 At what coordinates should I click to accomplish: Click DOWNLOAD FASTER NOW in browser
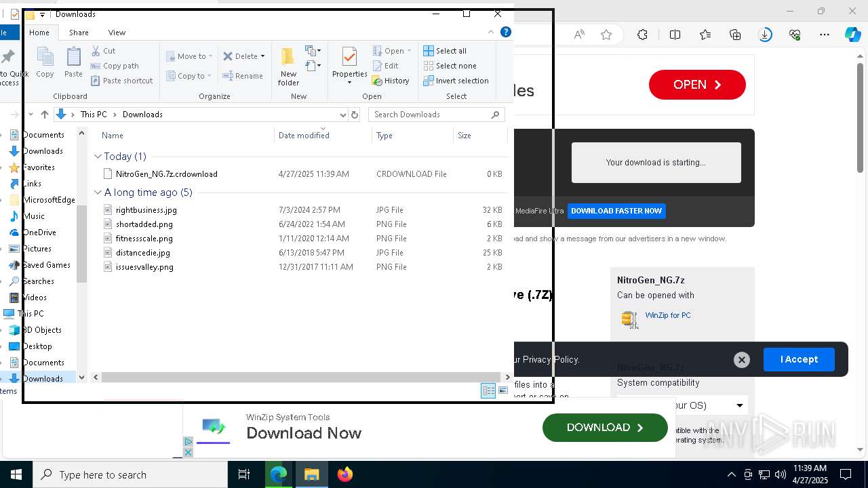(616, 211)
